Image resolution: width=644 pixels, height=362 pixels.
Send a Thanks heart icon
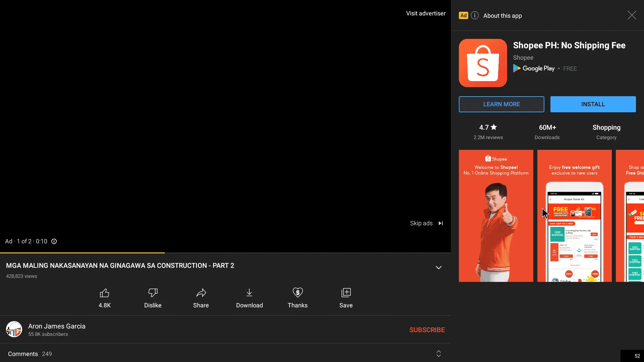click(298, 293)
